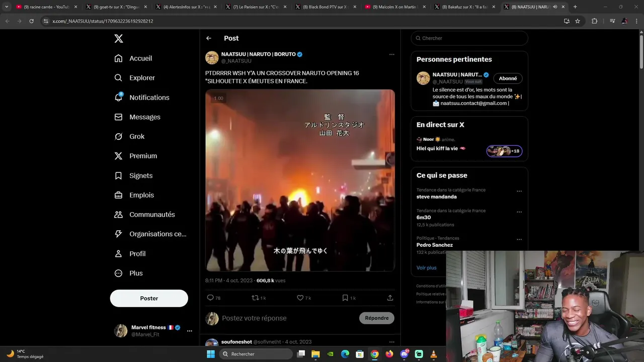Click the Répondre button
The height and width of the screenshot is (362, 644).
(377, 318)
